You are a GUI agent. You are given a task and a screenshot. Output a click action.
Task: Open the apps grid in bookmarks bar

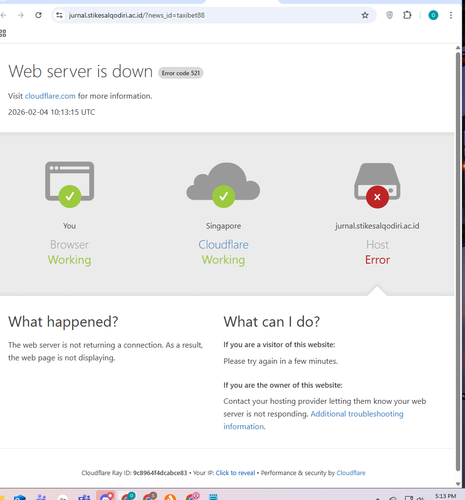click(x=3, y=33)
